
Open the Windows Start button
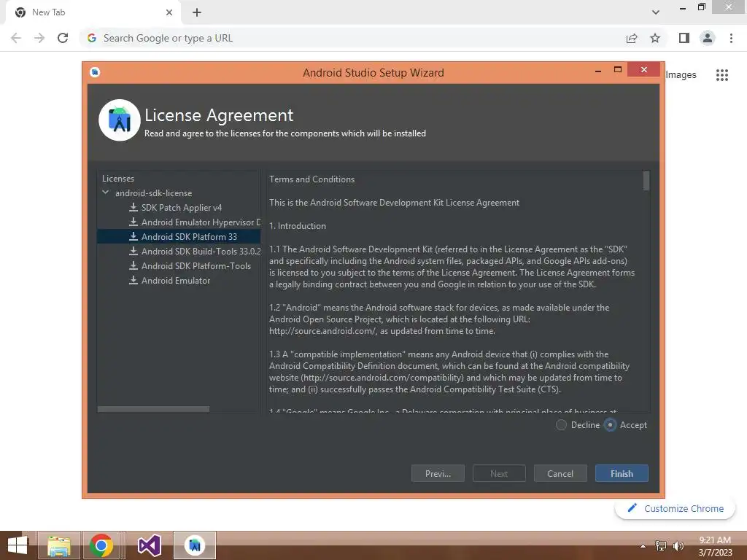pyautogui.click(x=18, y=545)
